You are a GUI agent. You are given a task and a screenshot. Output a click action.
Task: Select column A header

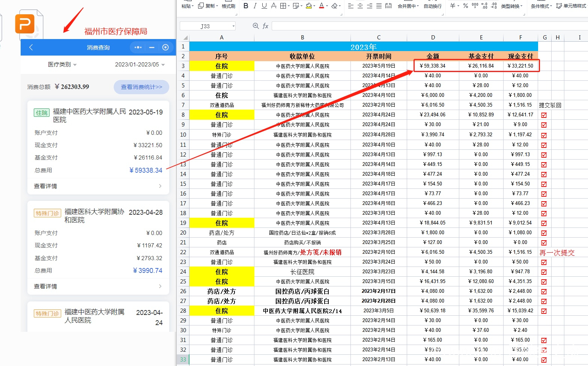tap(222, 38)
